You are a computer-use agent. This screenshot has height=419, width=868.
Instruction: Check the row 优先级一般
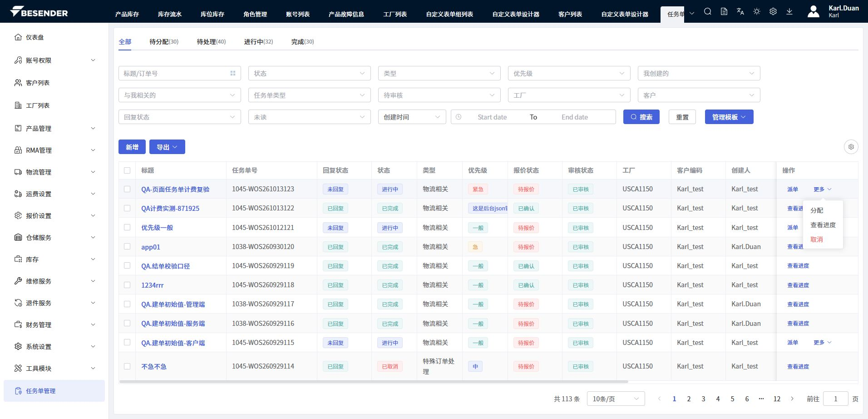pyautogui.click(x=127, y=227)
